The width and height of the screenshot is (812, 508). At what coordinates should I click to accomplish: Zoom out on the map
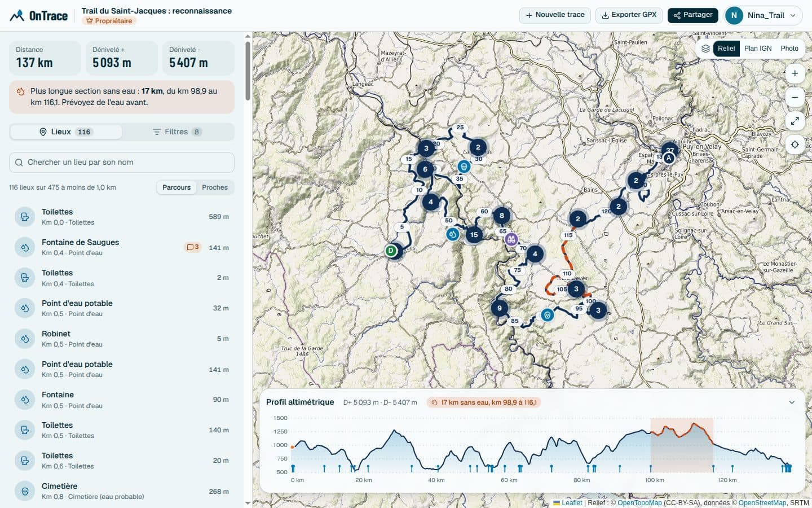795,97
